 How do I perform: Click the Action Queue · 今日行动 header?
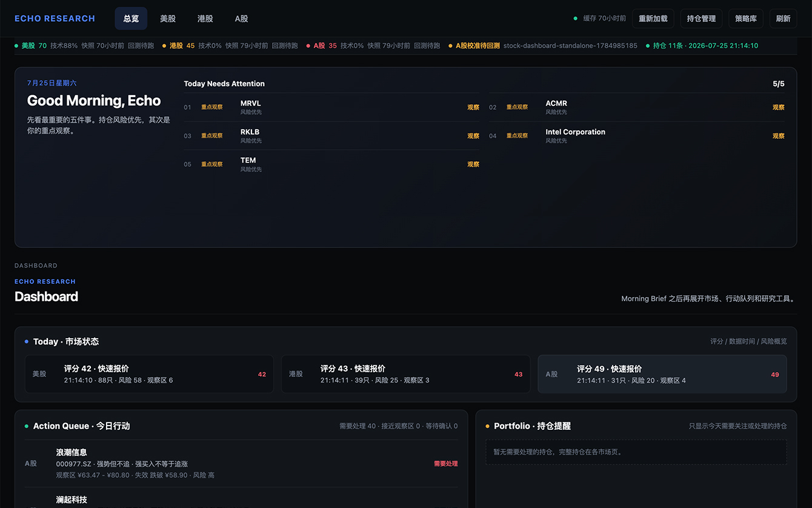point(81,426)
